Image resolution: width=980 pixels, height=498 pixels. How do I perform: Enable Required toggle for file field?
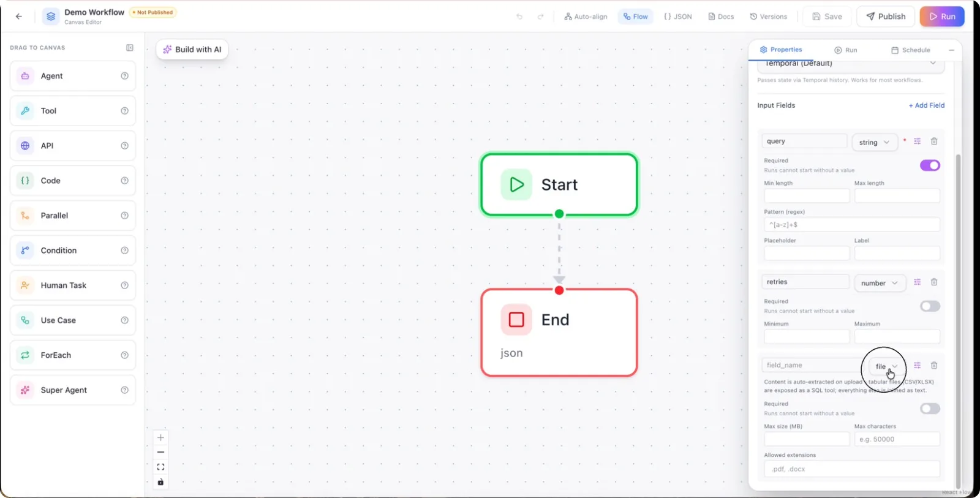pyautogui.click(x=930, y=409)
